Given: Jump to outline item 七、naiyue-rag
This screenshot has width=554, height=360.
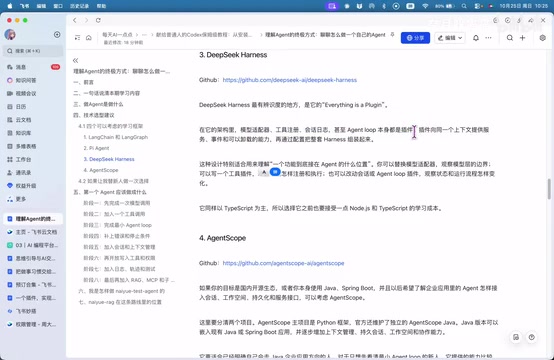Looking at the screenshot, I should tap(120, 302).
